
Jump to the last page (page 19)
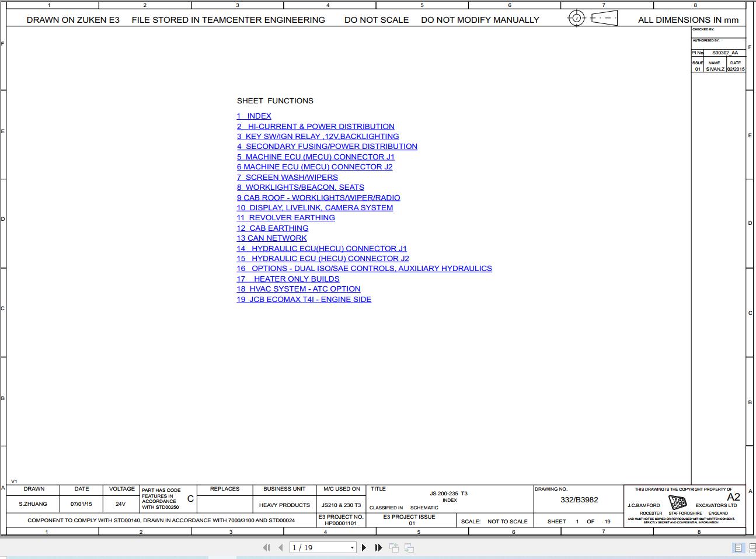(378, 547)
